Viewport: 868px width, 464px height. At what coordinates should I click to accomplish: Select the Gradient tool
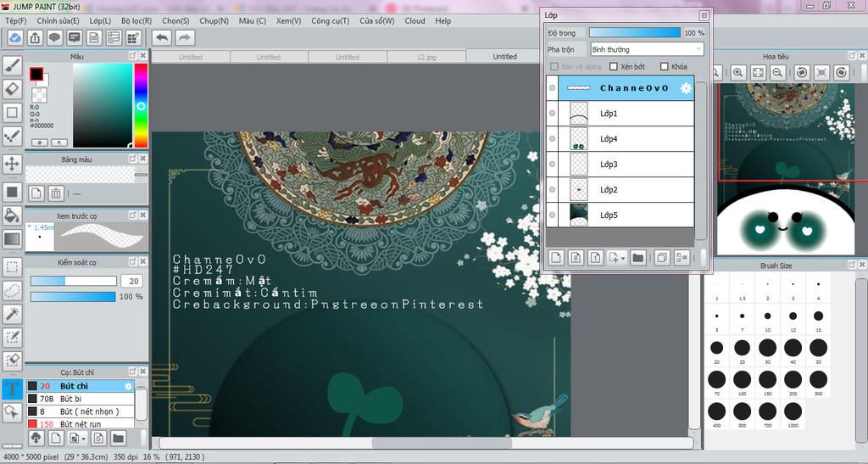[x=12, y=238]
